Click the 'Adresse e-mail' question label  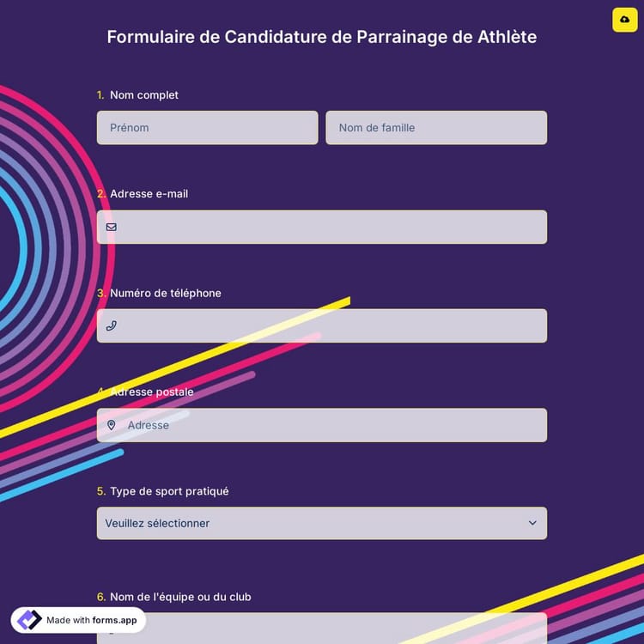(149, 194)
